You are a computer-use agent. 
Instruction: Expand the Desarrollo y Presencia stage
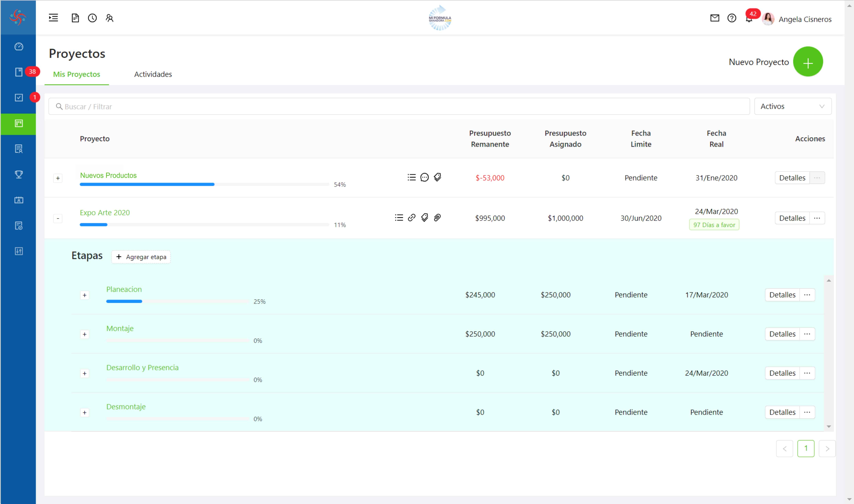tap(85, 373)
